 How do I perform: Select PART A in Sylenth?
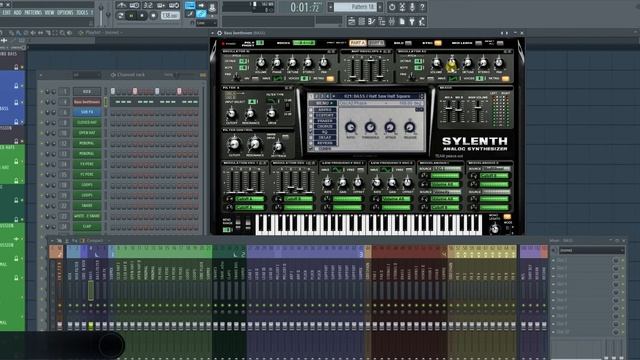pos(358,43)
